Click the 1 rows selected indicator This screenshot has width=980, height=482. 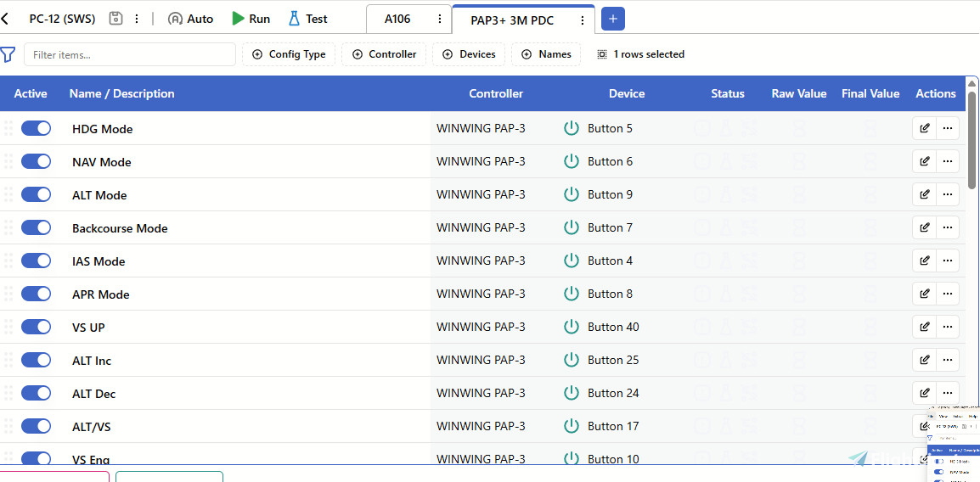[640, 54]
